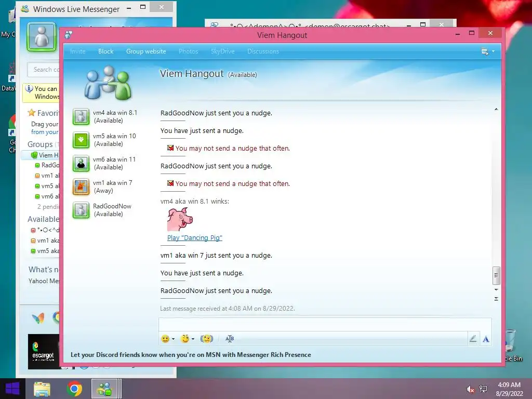Image resolution: width=532 pixels, height=399 pixels.
Task: Click the MSN butterfly icon in Messenger window
Action: tap(38, 317)
